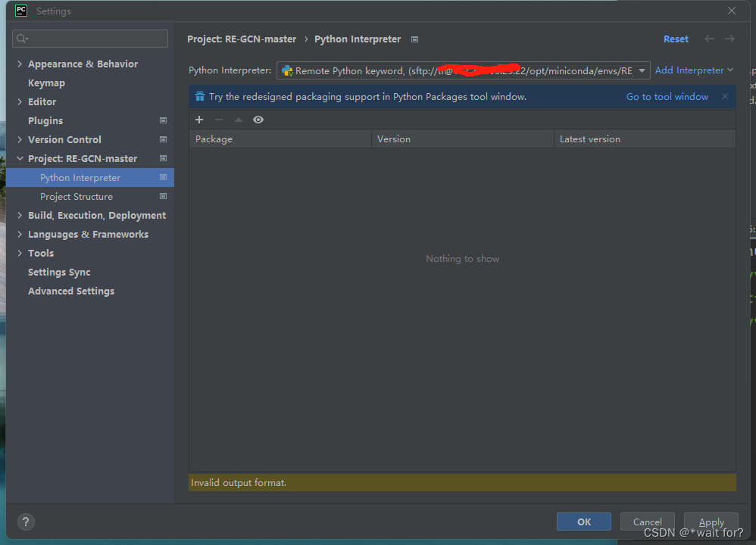Select Plugins in settings tree
The width and height of the screenshot is (756, 545).
click(45, 120)
